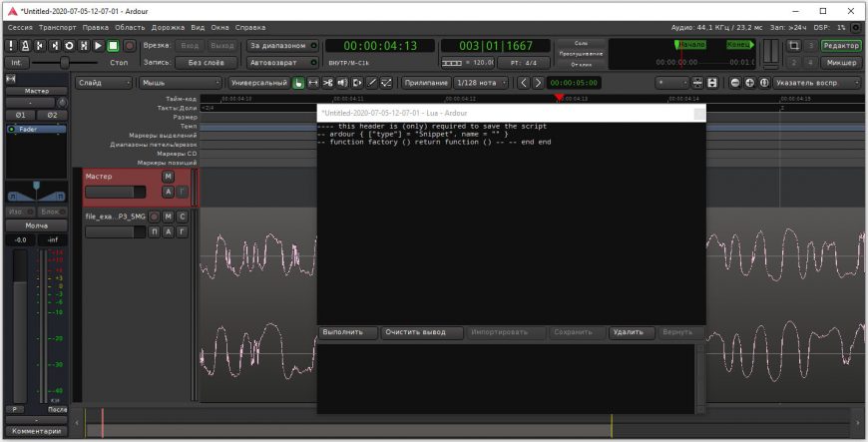
Task: Click the Play transport button
Action: click(x=99, y=46)
